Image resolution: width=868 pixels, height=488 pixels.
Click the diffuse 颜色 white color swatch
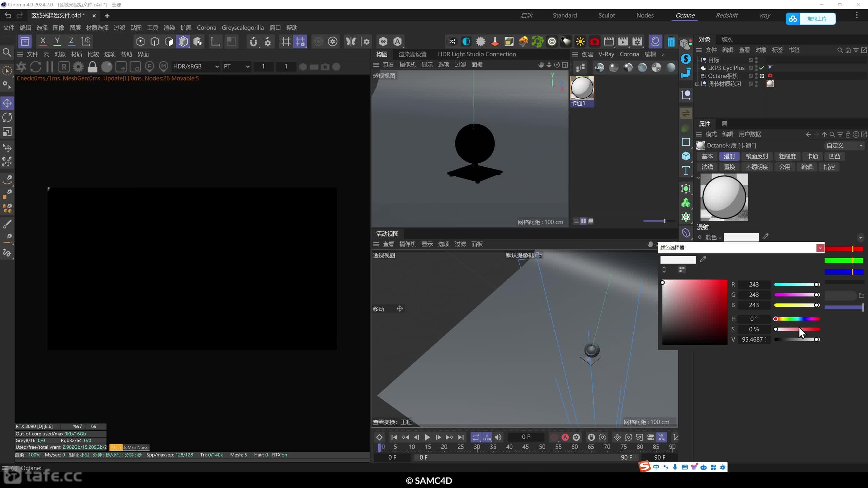pos(741,237)
